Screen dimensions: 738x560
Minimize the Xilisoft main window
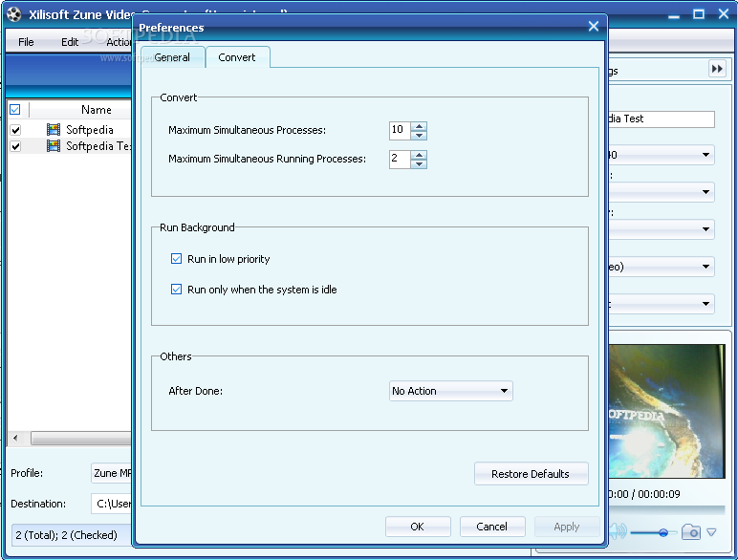pyautogui.click(x=674, y=15)
